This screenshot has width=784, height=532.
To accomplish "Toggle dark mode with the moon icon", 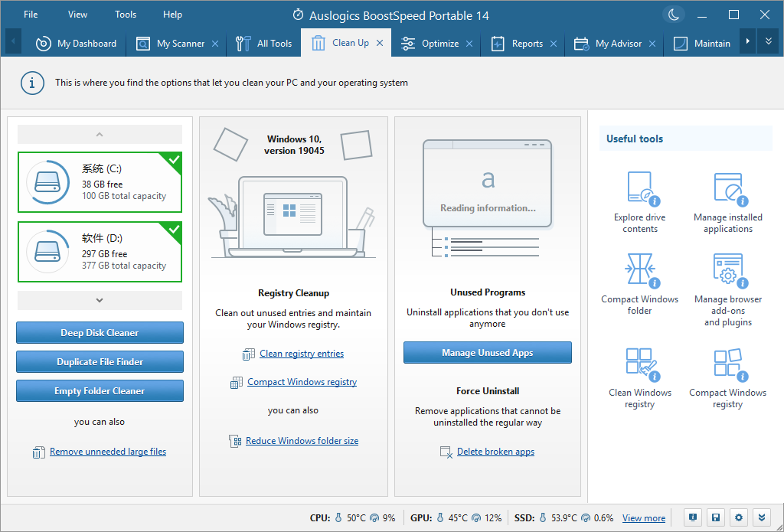I will [674, 15].
